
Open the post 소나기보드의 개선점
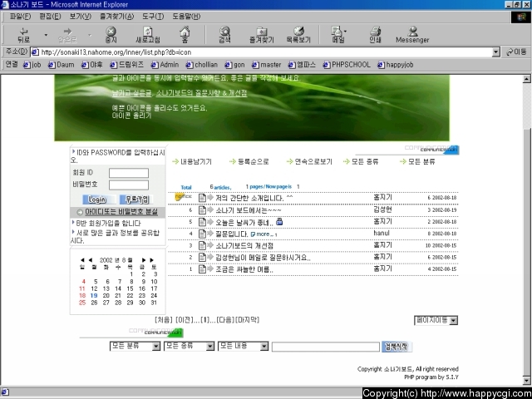click(244, 246)
